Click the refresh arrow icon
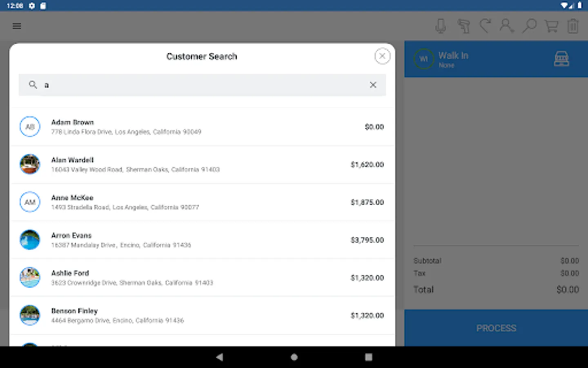Screen dimensions: 588x368 tap(485, 26)
